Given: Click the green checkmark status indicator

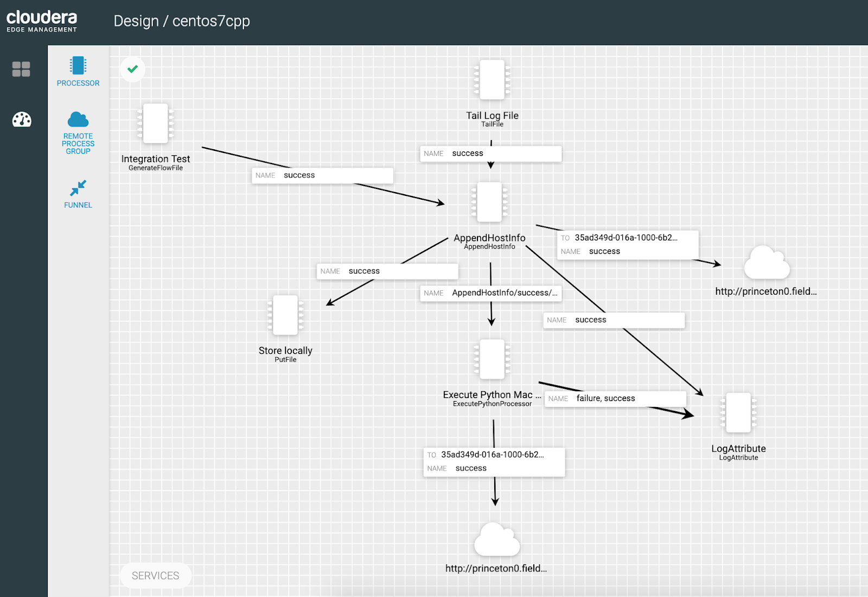Looking at the screenshot, I should click(132, 69).
